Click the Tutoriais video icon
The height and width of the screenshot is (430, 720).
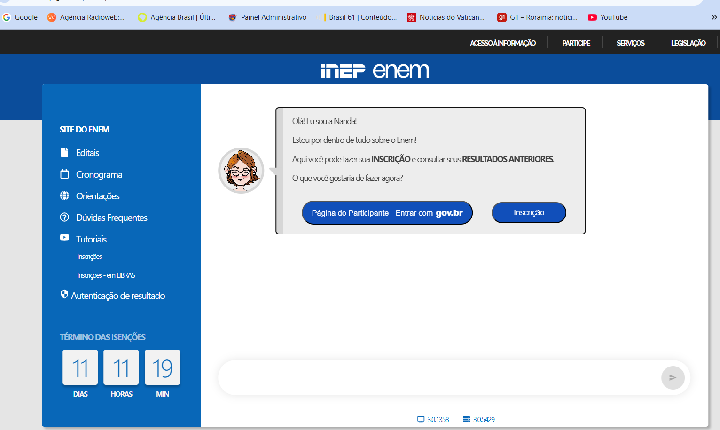pyautogui.click(x=64, y=238)
